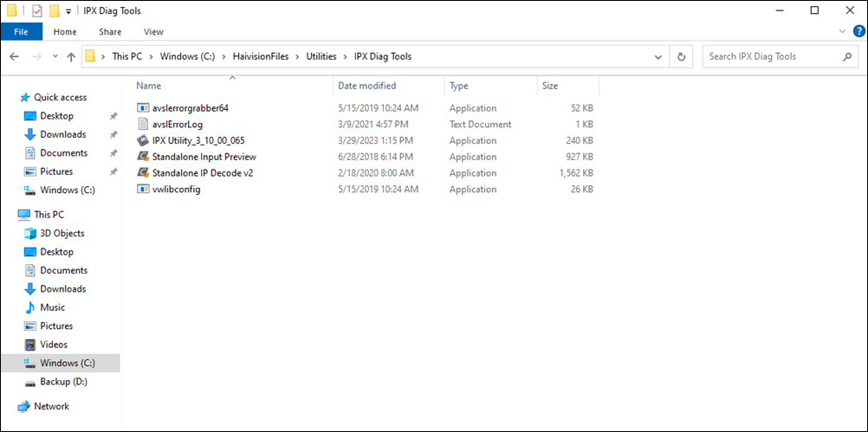
Task: Select the Standalone IP Decode v2 icon
Action: click(x=144, y=173)
